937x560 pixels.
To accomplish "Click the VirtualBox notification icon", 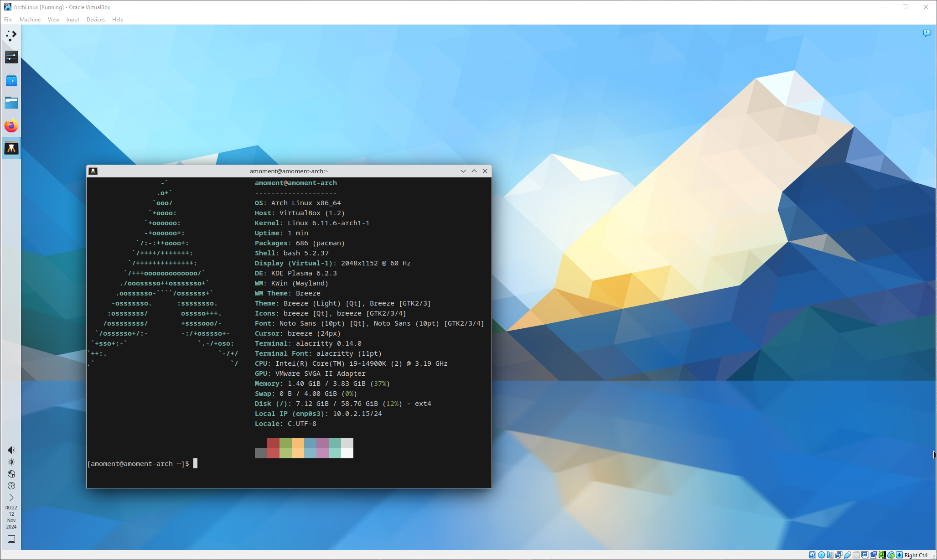I will click(926, 33).
